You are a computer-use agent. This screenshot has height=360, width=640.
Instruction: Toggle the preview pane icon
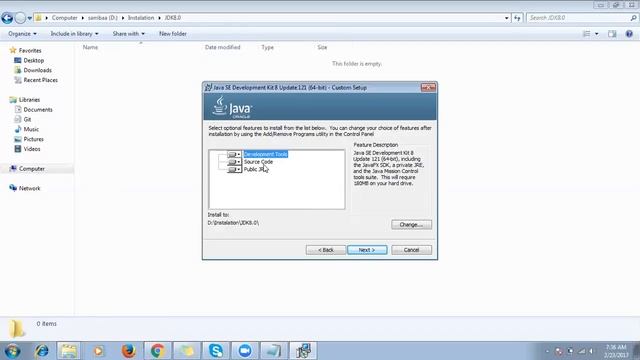coord(612,34)
